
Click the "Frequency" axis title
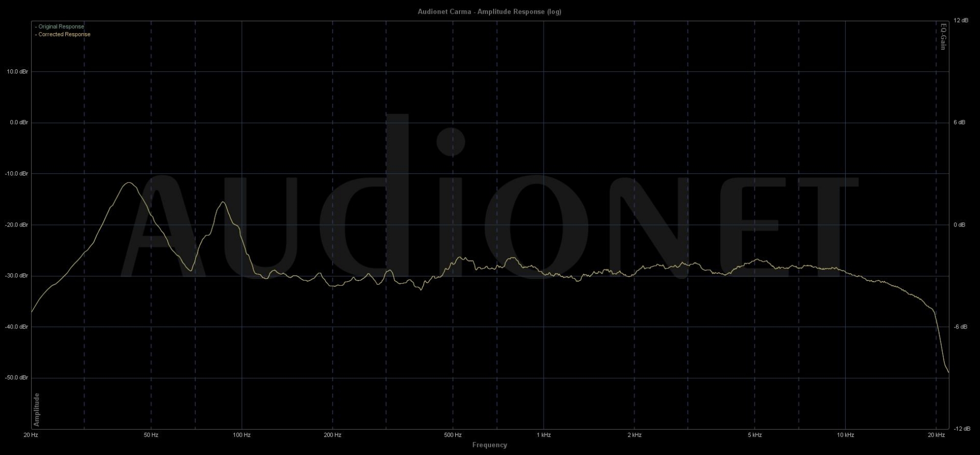tap(489, 445)
